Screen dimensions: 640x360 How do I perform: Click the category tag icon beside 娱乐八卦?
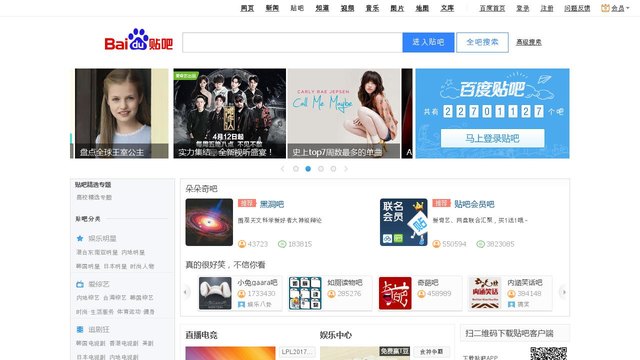(241, 304)
